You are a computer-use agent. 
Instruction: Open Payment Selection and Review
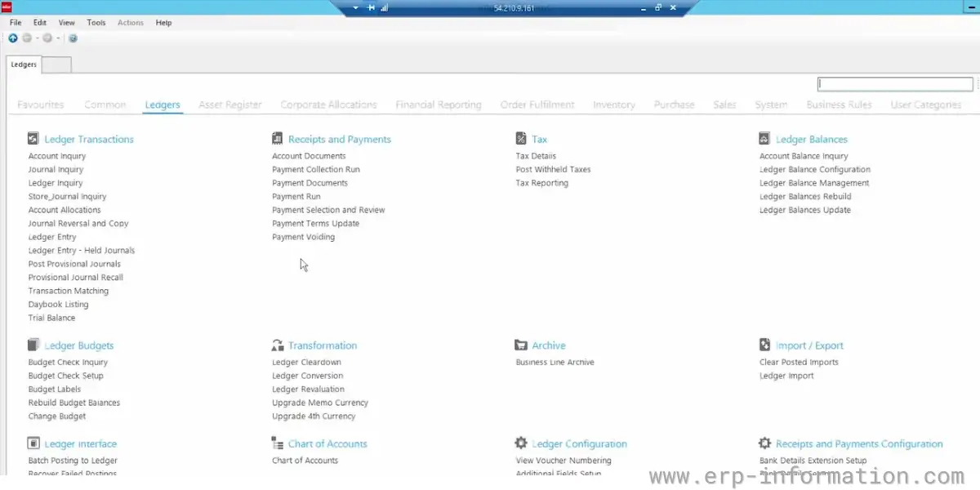[328, 210]
